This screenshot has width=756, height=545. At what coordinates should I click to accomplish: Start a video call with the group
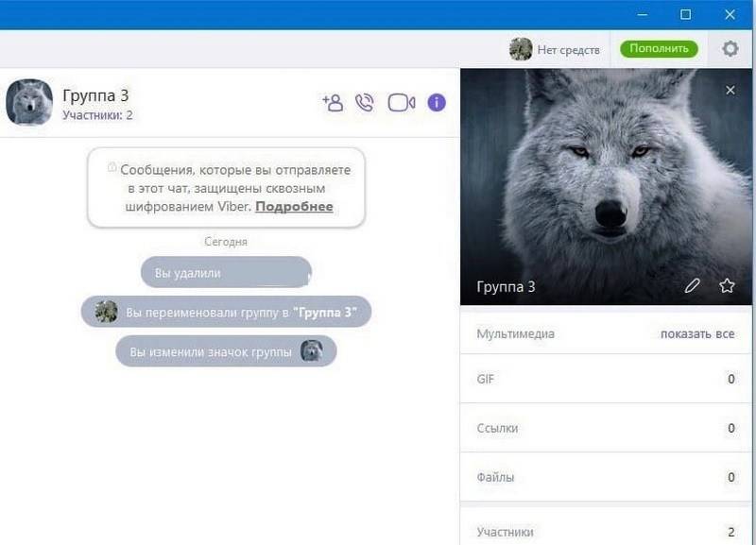401,103
